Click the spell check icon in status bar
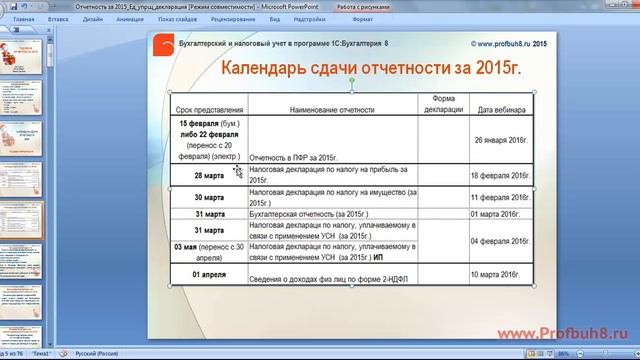Viewport: 640px width, 360px height. coord(63,353)
